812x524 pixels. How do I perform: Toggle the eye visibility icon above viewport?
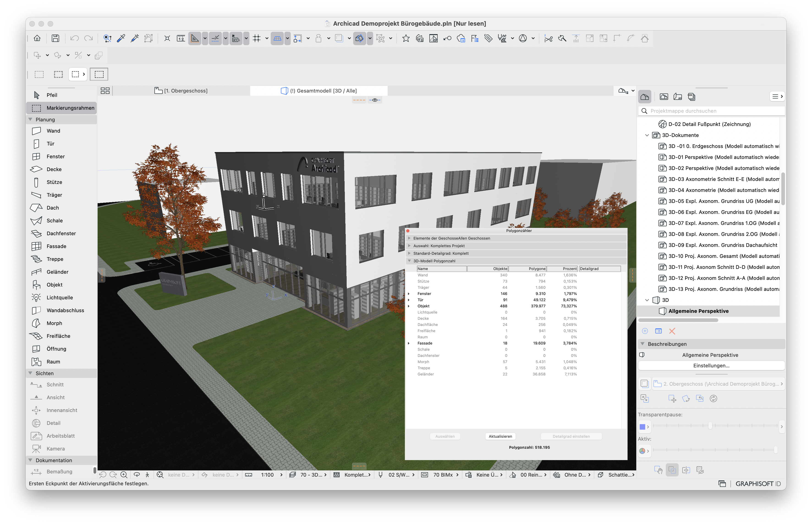(375, 100)
